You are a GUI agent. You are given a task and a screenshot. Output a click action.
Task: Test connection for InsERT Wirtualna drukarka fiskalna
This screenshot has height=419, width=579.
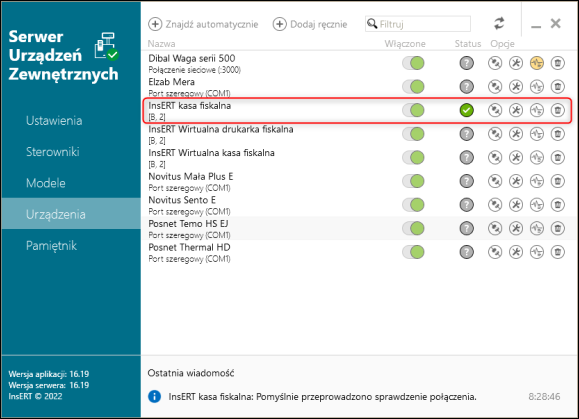(x=495, y=134)
